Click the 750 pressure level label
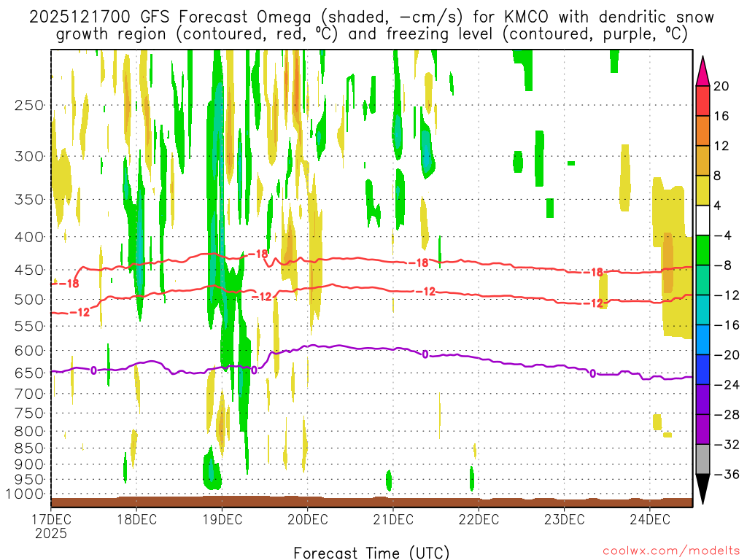The image size is (747, 560). (x=29, y=413)
